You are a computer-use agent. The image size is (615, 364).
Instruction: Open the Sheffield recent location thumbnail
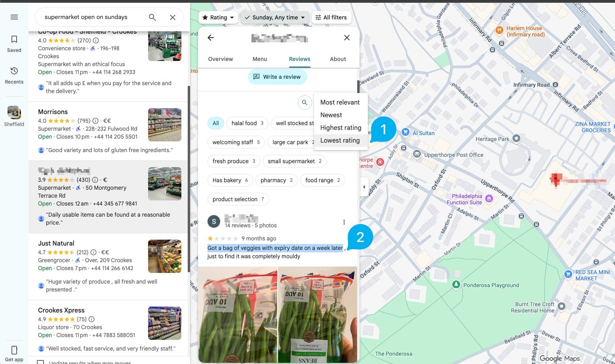[14, 112]
